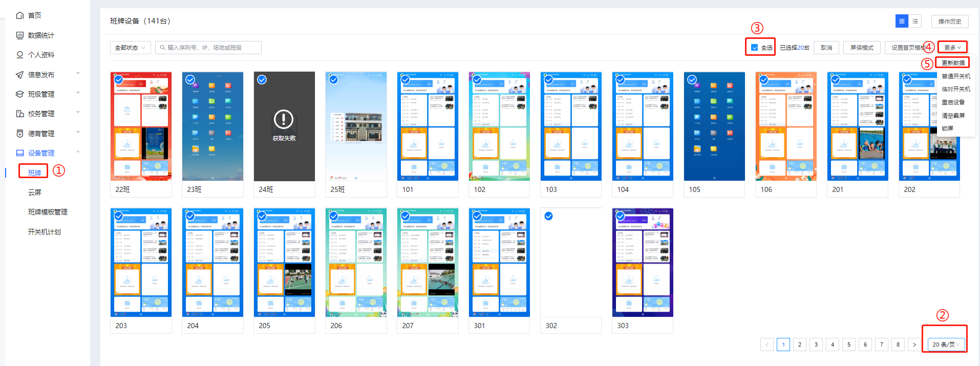This screenshot has width=980, height=366.
Task: Uncheck the 25班 device card
Action: [333, 80]
